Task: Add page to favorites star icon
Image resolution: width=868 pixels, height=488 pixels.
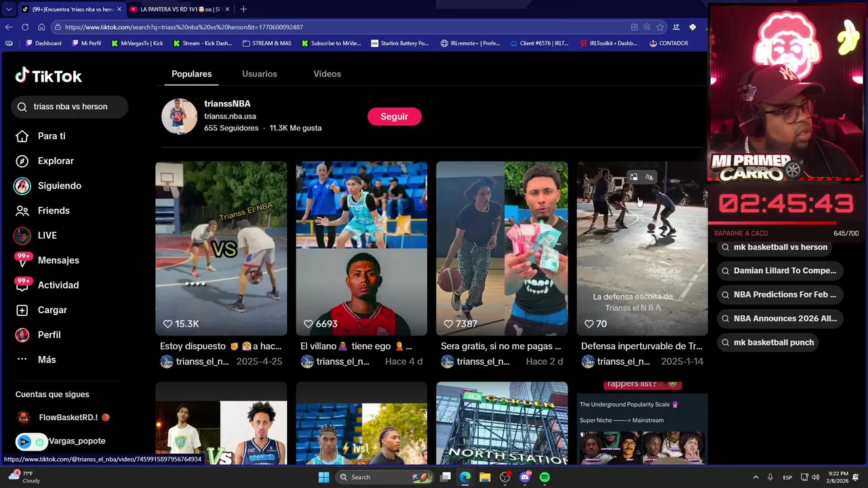Action: (x=660, y=27)
